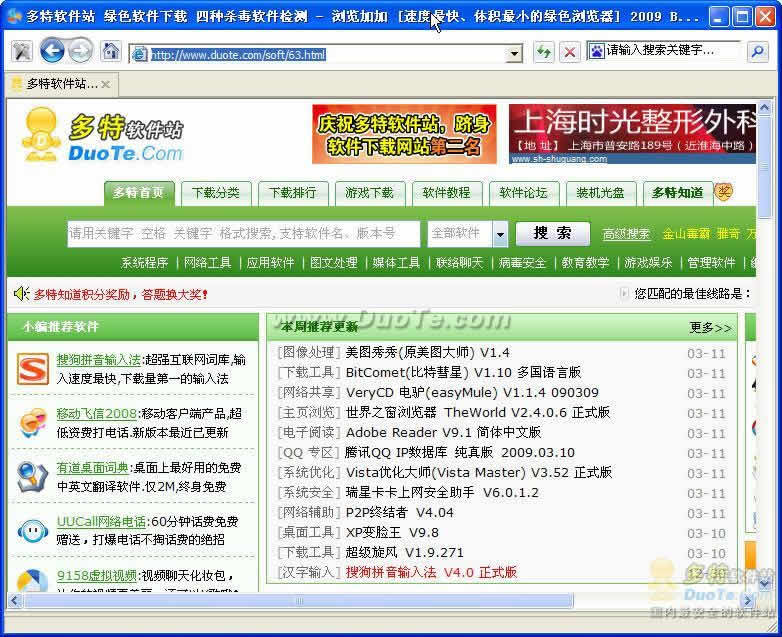Click the 搜狗拼音输入法 recommended link
Viewport: 782px width, 637px height.
(99, 360)
